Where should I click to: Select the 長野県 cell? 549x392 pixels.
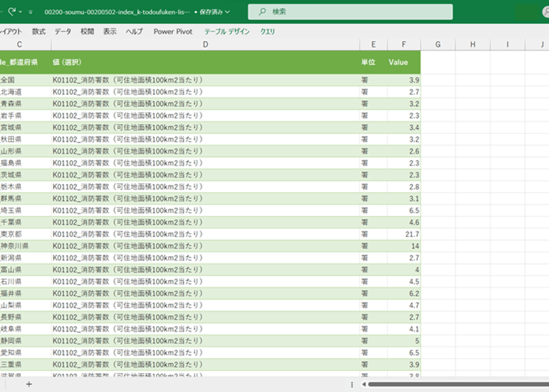coord(26,317)
